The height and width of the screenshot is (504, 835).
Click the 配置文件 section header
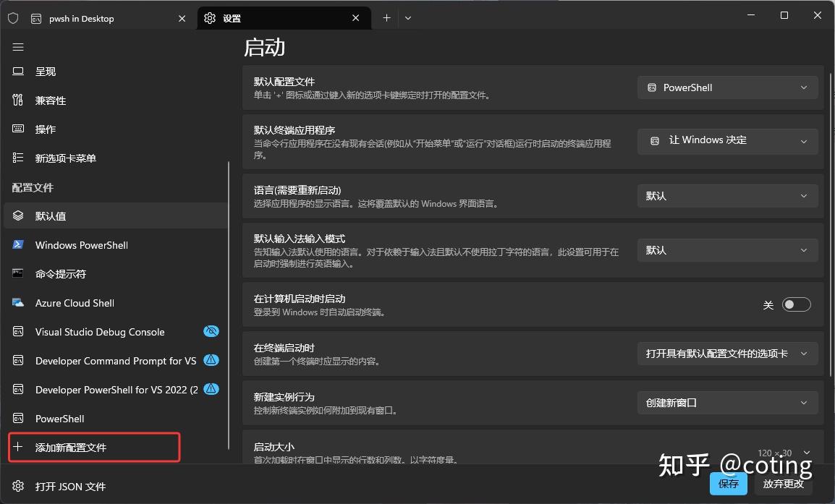33,187
